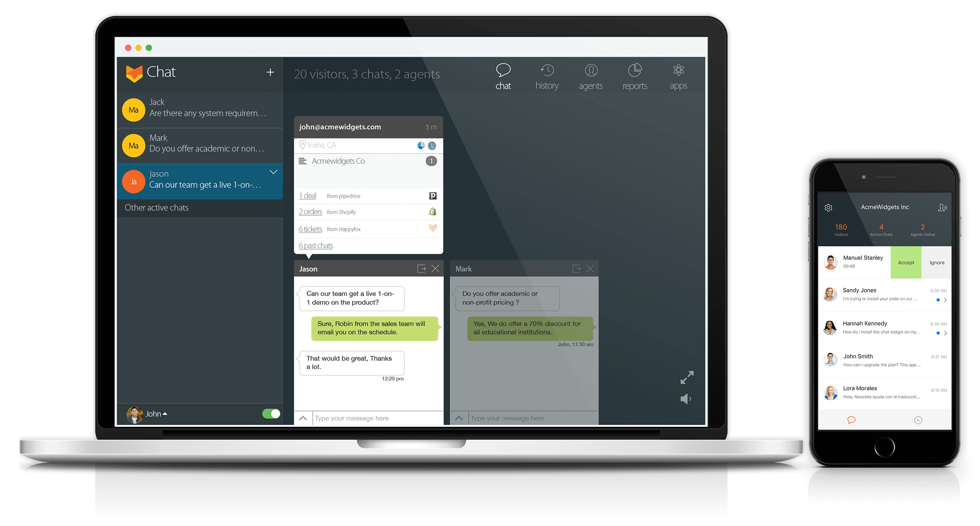Click the Pipedrive deal icon
980x526 pixels.
pos(433,195)
